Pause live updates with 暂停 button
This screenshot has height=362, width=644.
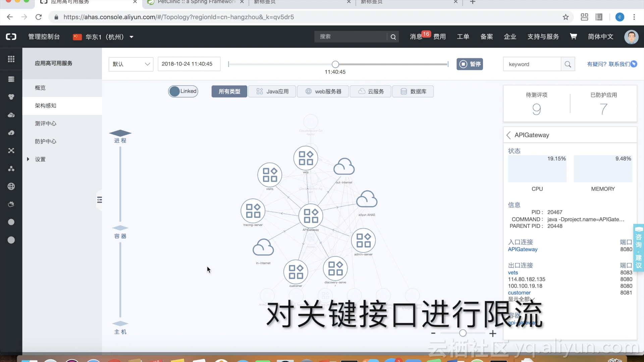[x=470, y=64]
